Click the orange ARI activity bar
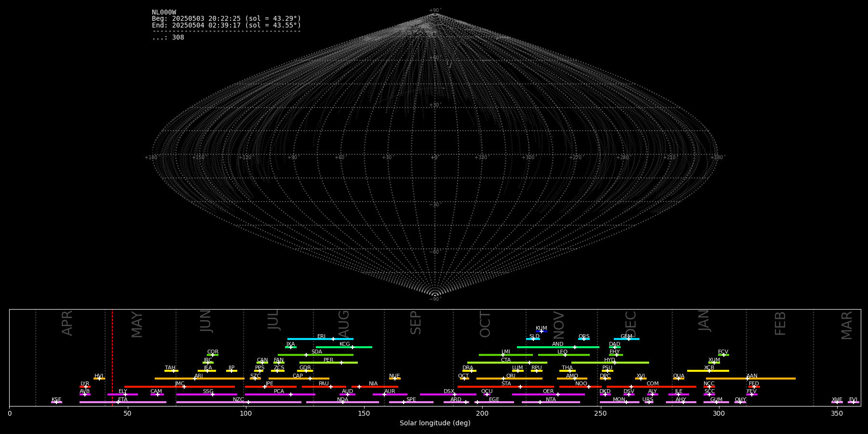 (200, 379)
